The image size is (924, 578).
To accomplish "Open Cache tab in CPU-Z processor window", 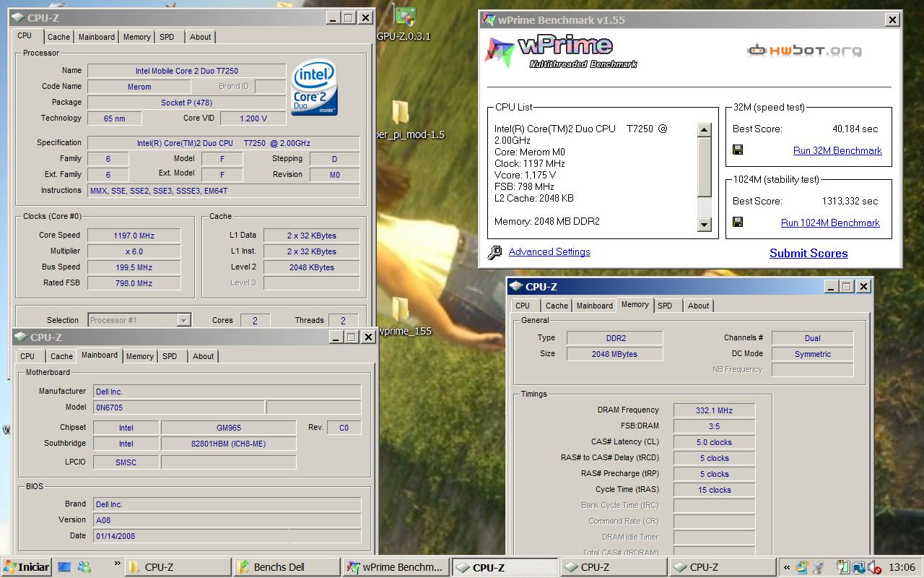I will (59, 37).
